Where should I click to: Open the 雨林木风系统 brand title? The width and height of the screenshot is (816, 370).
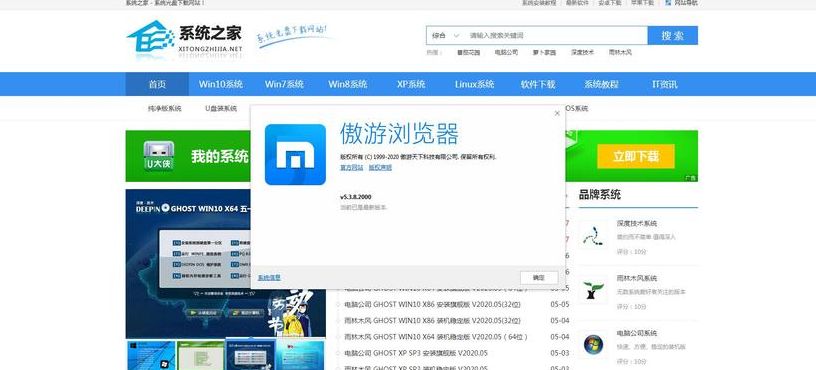click(x=637, y=278)
